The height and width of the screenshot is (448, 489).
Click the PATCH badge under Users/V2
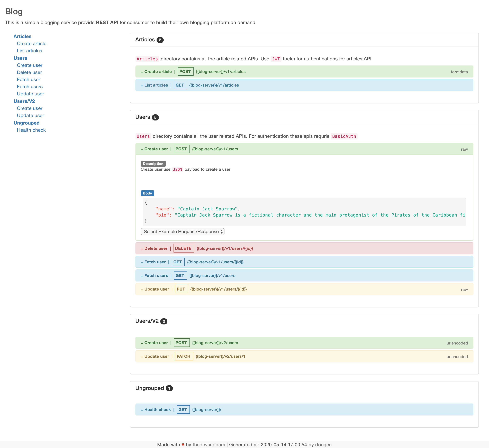184,356
